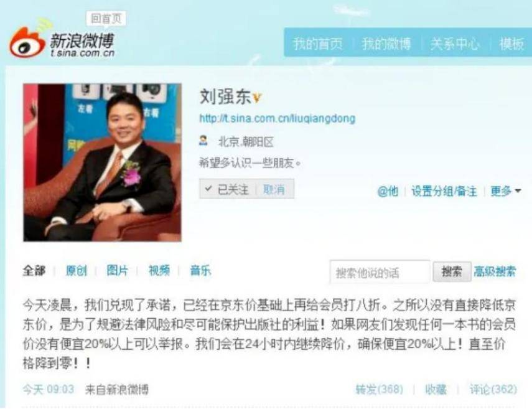Expand the 更多 dropdown arrow
This screenshot has height=409, width=532.
pos(518,191)
